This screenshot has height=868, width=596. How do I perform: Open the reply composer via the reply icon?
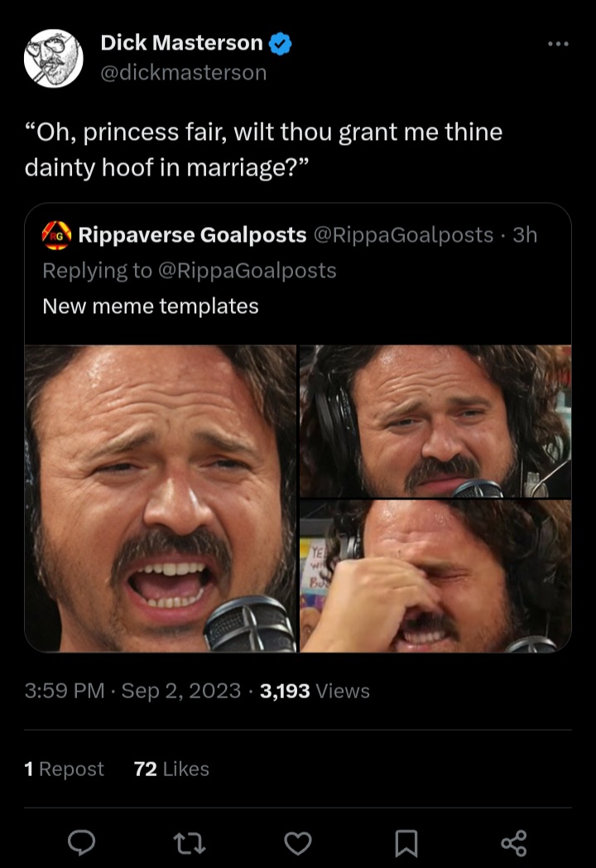81,843
